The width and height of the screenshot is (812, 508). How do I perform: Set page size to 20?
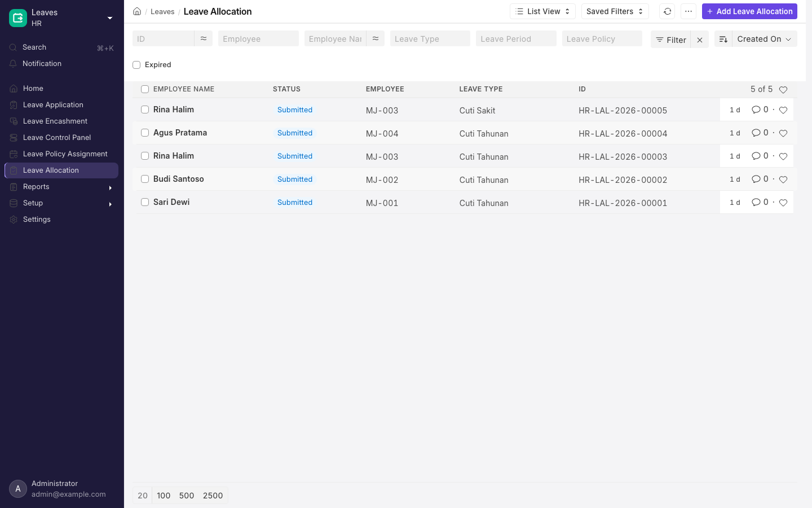(143, 496)
